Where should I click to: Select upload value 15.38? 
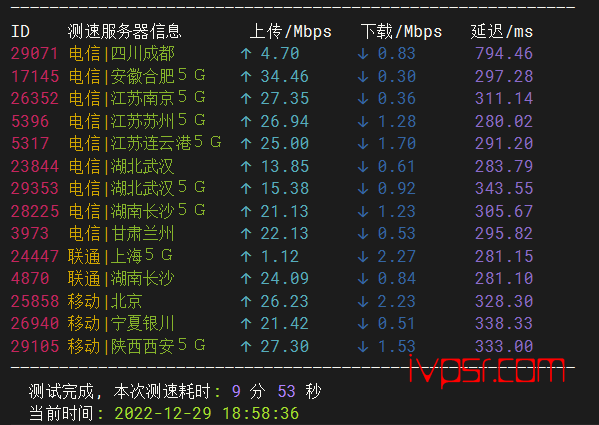tap(285, 189)
